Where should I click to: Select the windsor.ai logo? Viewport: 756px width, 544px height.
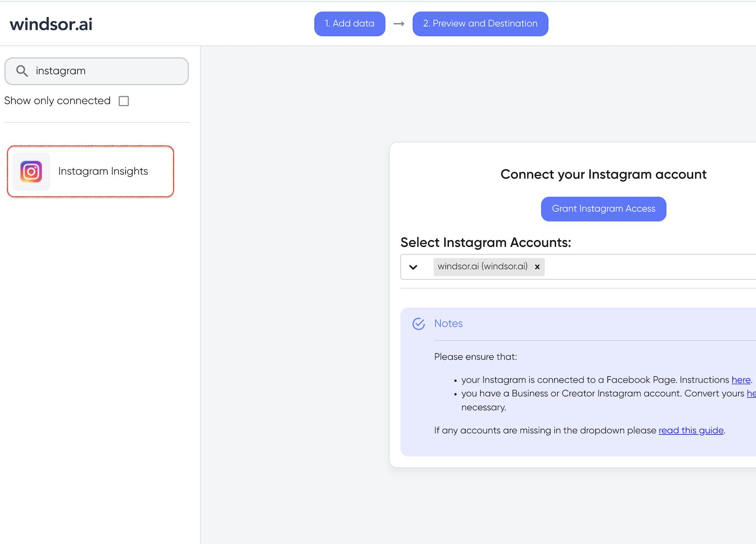pyautogui.click(x=50, y=24)
